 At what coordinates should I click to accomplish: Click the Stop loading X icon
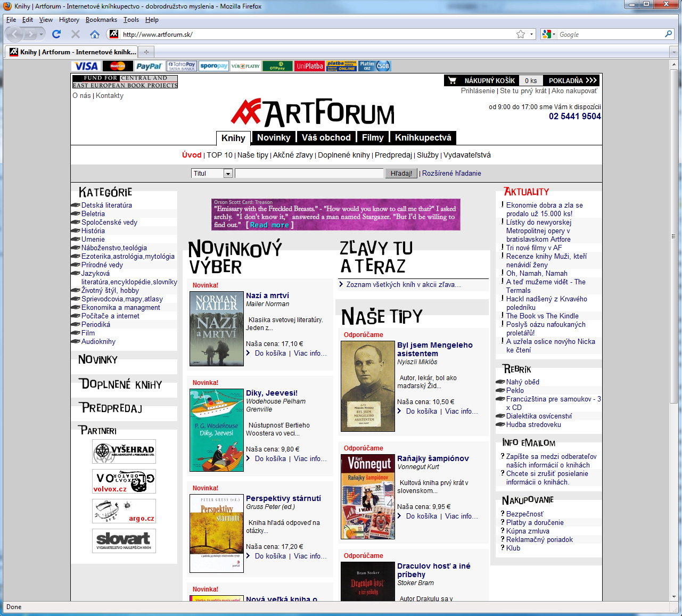(76, 34)
